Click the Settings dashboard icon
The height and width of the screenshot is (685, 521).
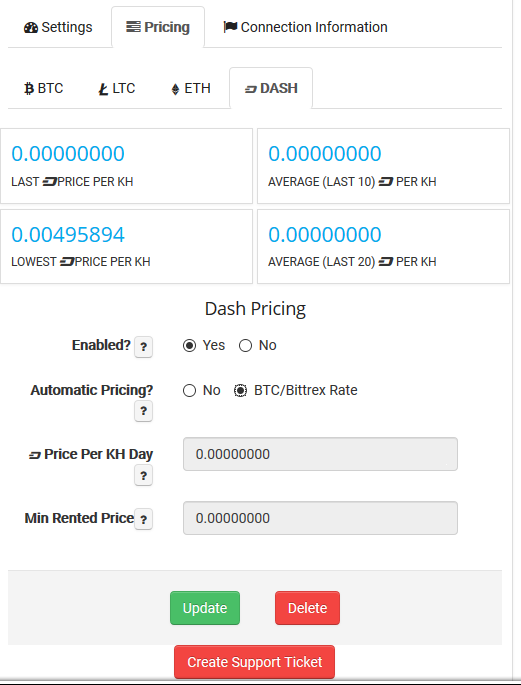[31, 28]
